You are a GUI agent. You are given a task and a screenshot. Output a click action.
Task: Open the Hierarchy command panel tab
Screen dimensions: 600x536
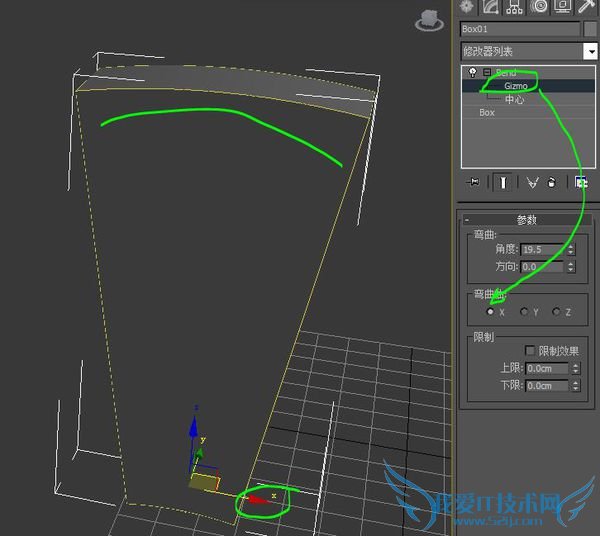click(515, 6)
